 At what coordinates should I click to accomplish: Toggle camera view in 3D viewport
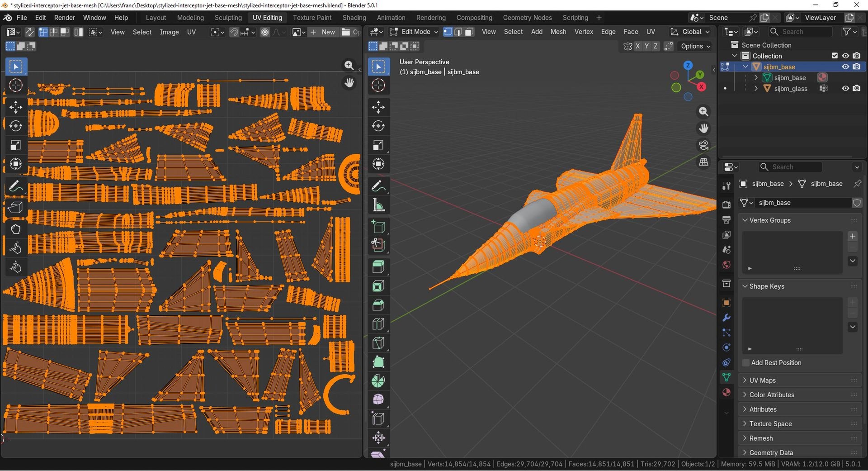tap(703, 145)
